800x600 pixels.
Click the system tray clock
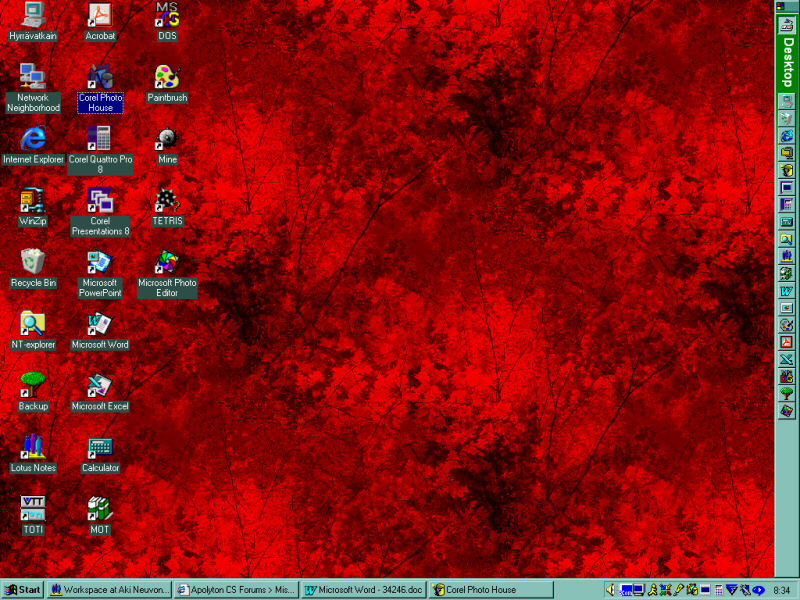pos(781,590)
